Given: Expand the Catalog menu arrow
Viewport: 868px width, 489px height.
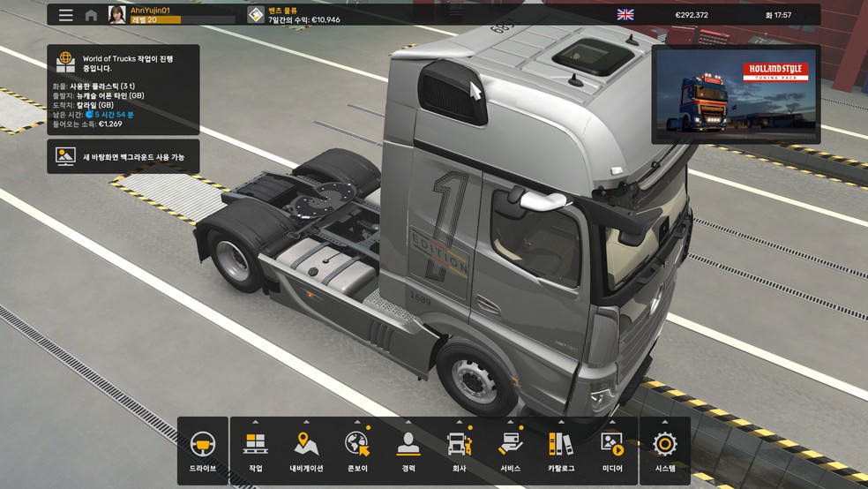Looking at the screenshot, I should click(561, 422).
